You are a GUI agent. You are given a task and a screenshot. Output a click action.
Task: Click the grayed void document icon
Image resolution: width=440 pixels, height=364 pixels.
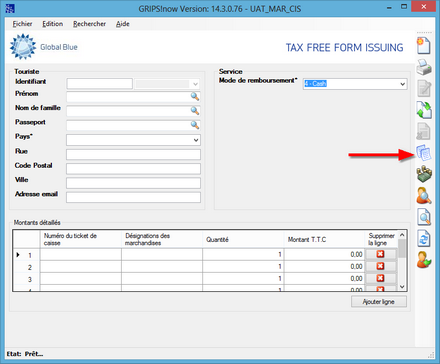tap(424, 131)
